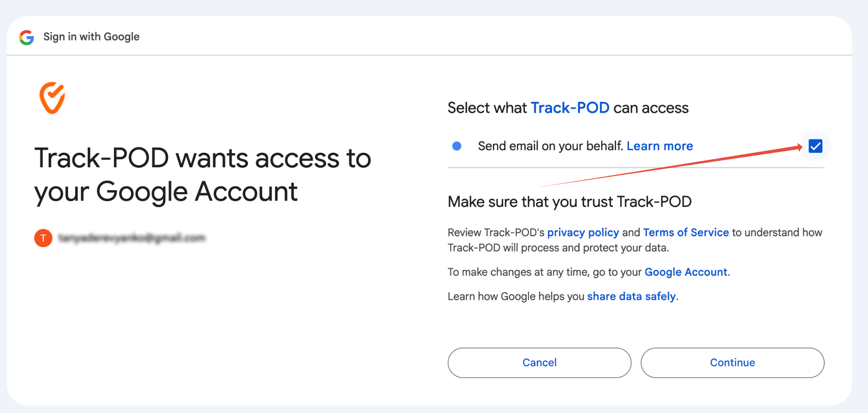Open Track-POD's privacy policy link
868x413 pixels.
click(x=583, y=233)
